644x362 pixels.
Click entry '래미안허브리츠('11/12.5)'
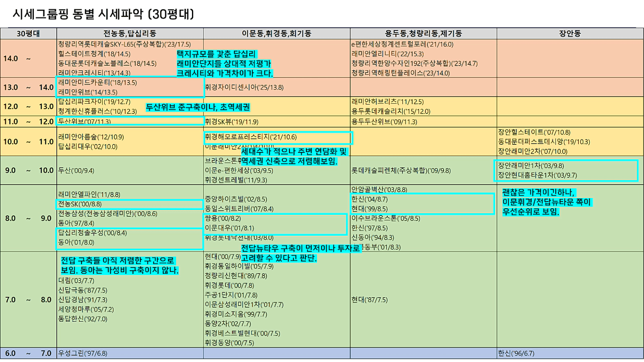click(387, 102)
